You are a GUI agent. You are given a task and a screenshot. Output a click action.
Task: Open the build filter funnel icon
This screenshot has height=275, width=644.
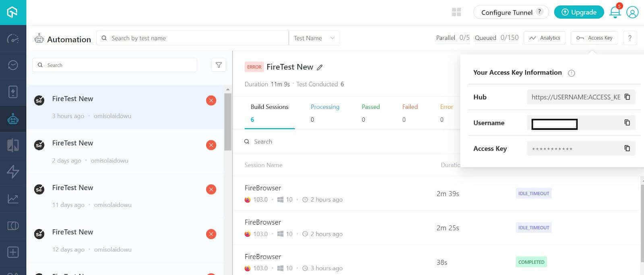tap(219, 65)
